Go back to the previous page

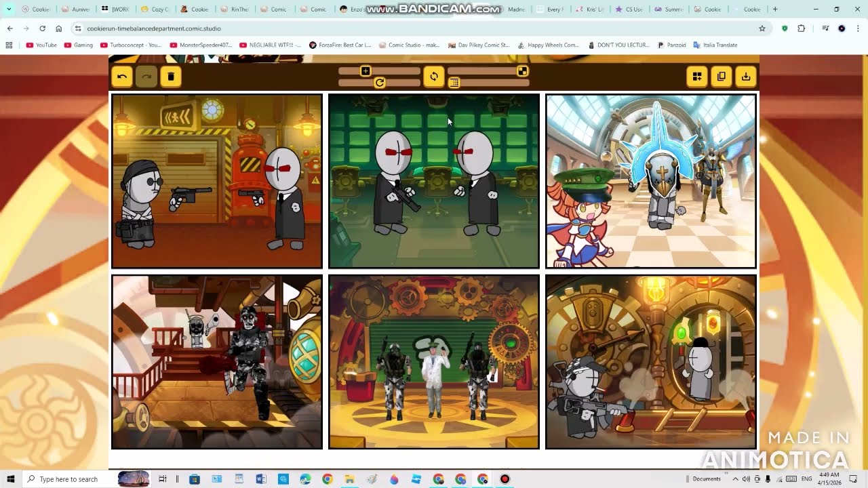9,28
